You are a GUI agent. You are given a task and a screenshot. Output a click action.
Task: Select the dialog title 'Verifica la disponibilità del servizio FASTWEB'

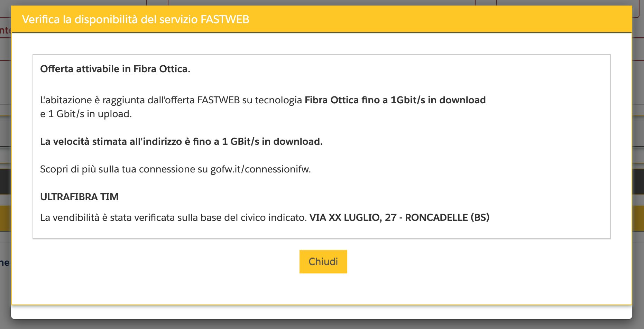(136, 19)
